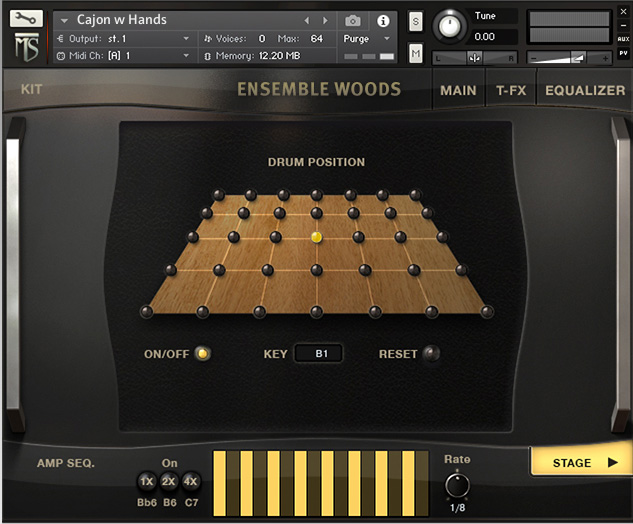Enable the 1X amp sequencer button
The height and width of the screenshot is (524, 633).
pos(147,481)
